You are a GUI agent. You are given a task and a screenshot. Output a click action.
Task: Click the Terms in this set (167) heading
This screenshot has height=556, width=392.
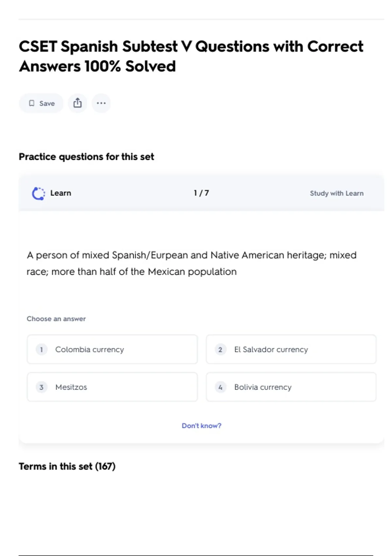click(x=67, y=466)
